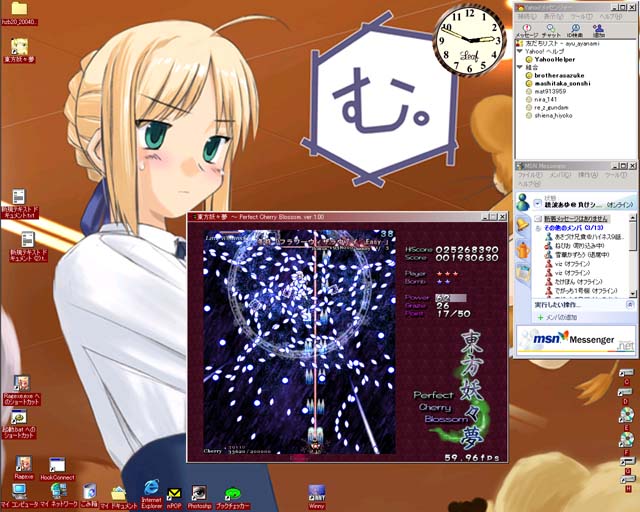The image size is (640, 512).
Task: Collapse the Yahoo! ヘルプ group
Action: pyautogui.click(x=520, y=52)
